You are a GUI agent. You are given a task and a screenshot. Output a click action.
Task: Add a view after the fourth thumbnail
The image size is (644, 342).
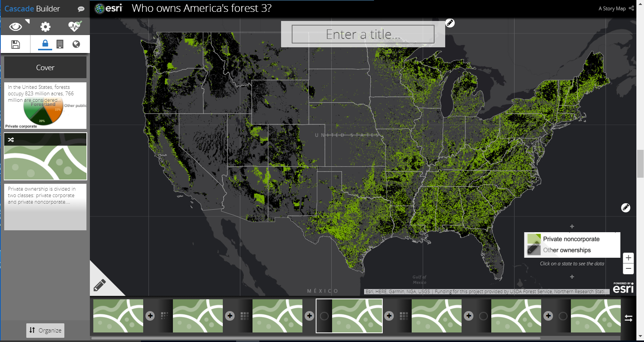[389, 316]
